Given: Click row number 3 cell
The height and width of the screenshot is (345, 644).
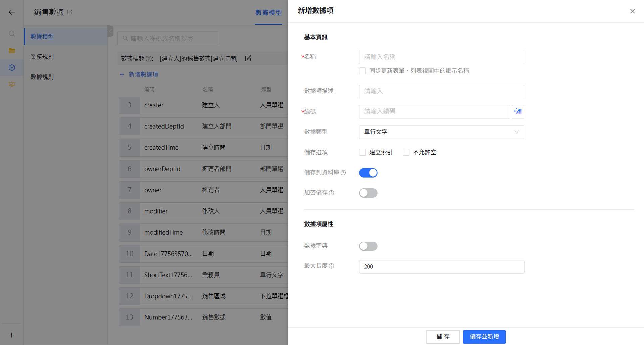Looking at the screenshot, I should pyautogui.click(x=130, y=105).
